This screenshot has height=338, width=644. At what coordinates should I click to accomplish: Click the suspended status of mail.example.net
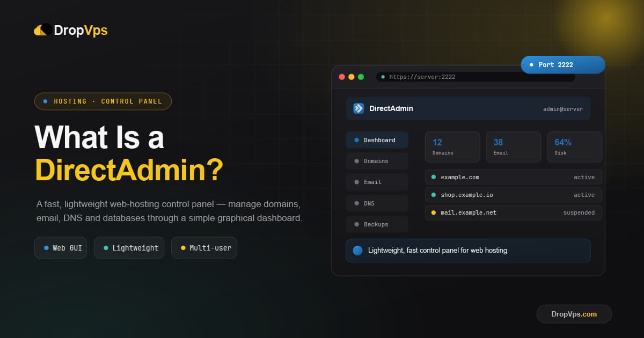pos(579,212)
